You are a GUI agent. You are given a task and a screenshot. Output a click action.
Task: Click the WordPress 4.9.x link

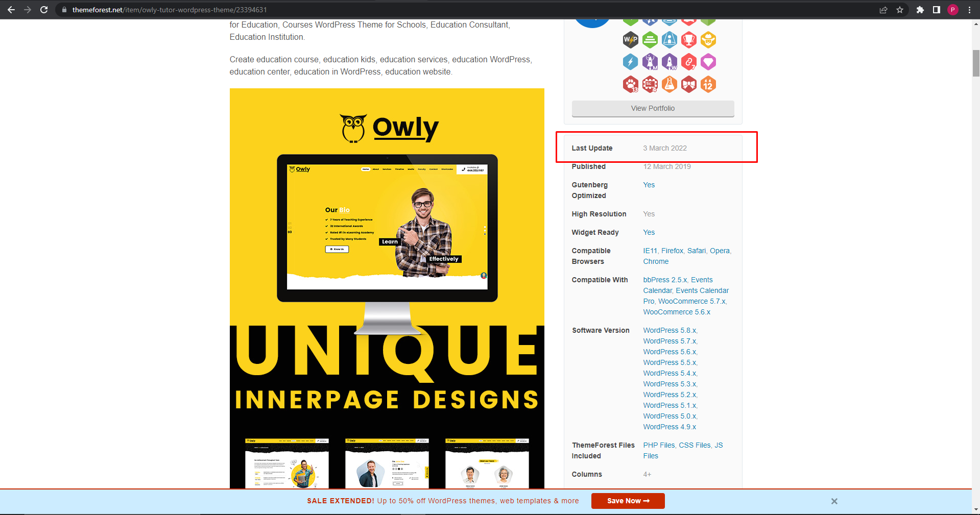[670, 427]
